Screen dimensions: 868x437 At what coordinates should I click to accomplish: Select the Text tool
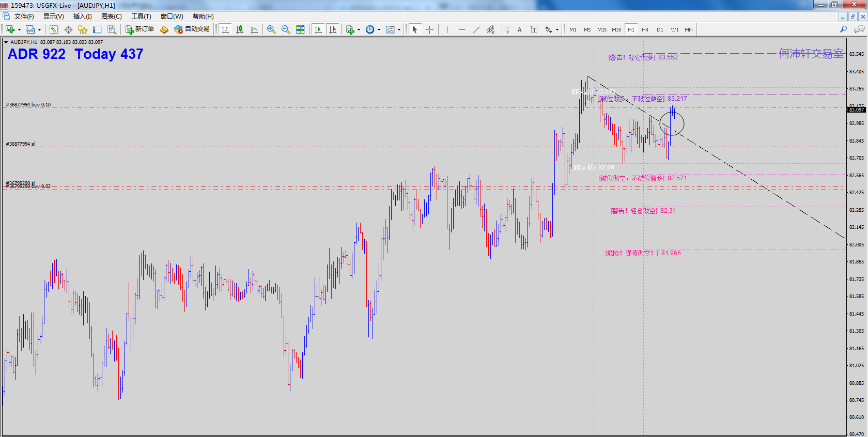(x=520, y=29)
